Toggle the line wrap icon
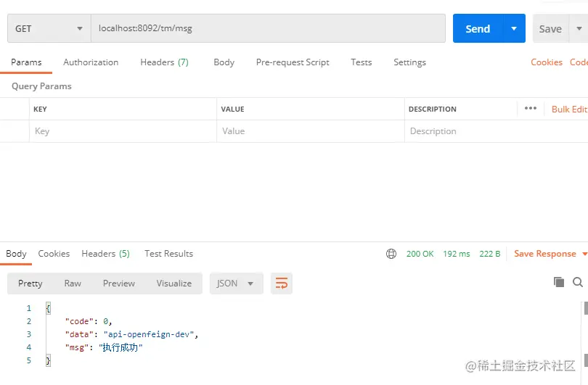 pos(282,283)
